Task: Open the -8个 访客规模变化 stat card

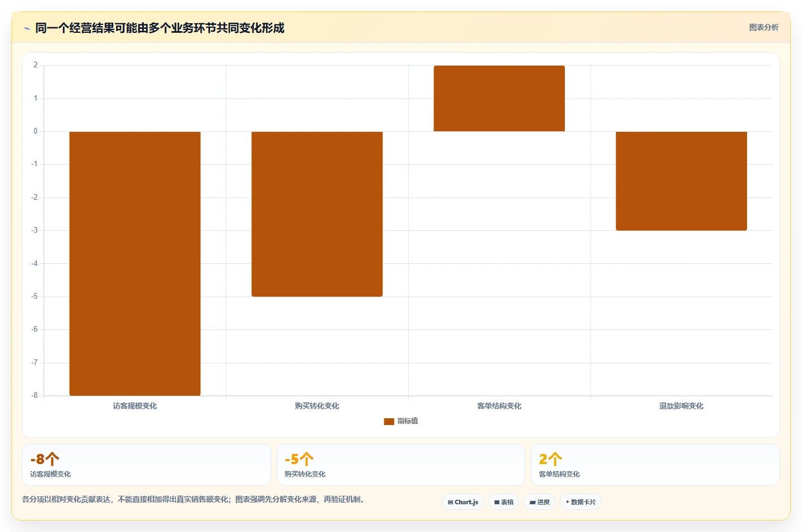Action: (147, 465)
